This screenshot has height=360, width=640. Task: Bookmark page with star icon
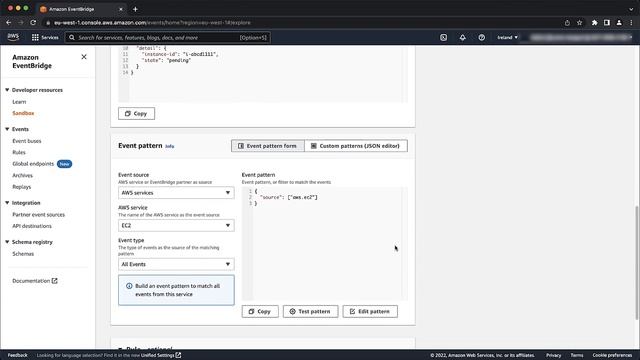[580, 23]
